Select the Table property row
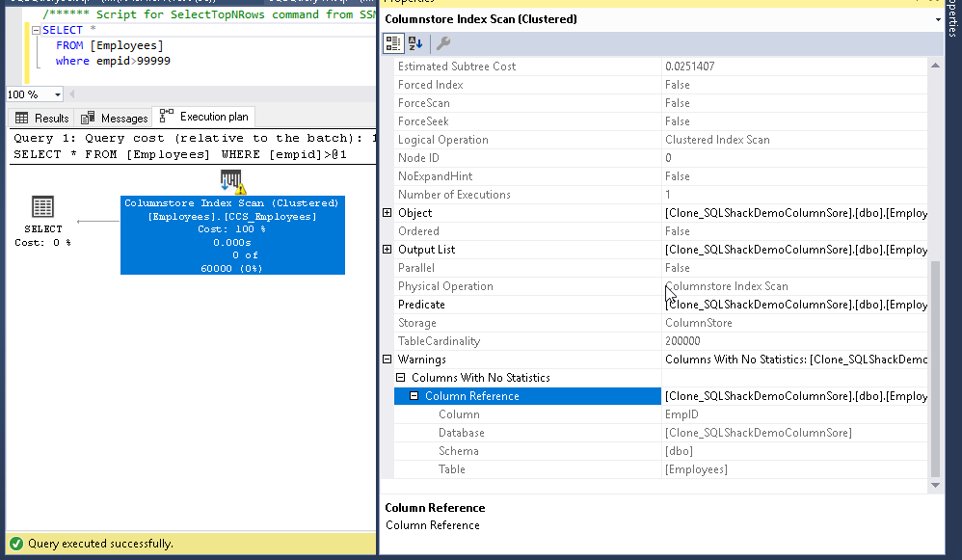Screen dimensions: 962x560 pos(660,469)
